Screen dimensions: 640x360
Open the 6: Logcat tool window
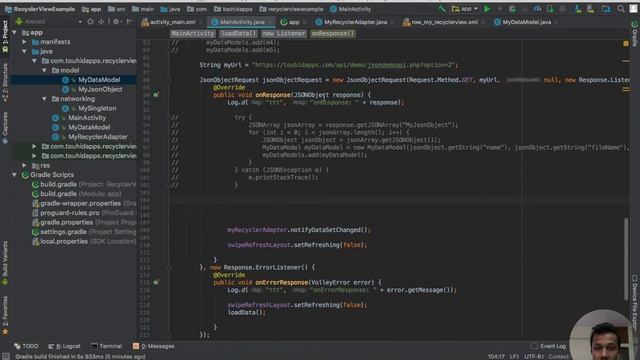64,346
